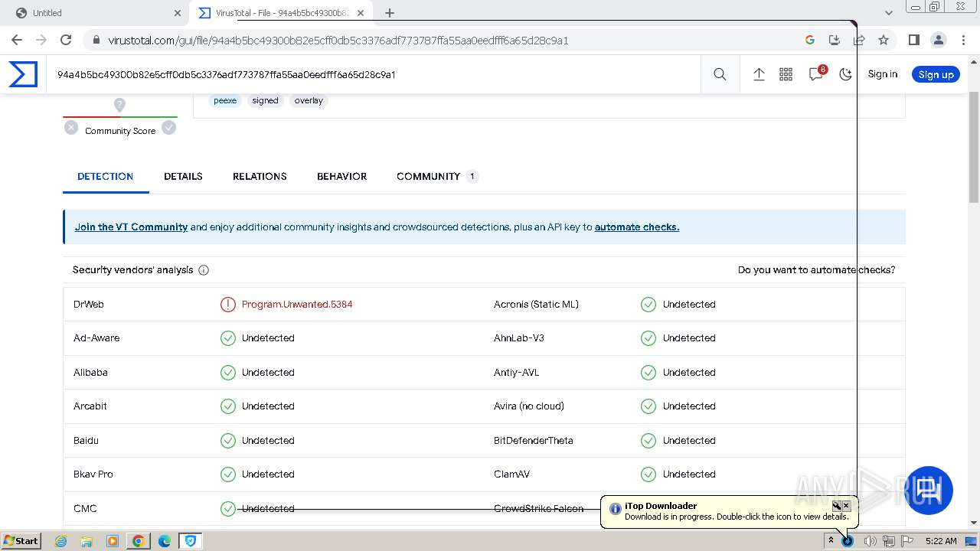This screenshot has height=551, width=980.
Task: Click the overlay tag
Action: (309, 100)
